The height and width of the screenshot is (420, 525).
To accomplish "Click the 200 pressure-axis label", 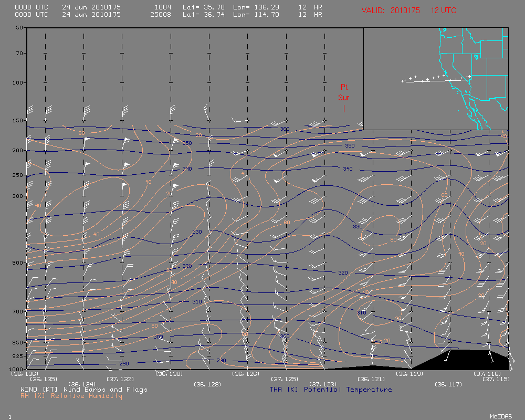I will pyautogui.click(x=18, y=150).
